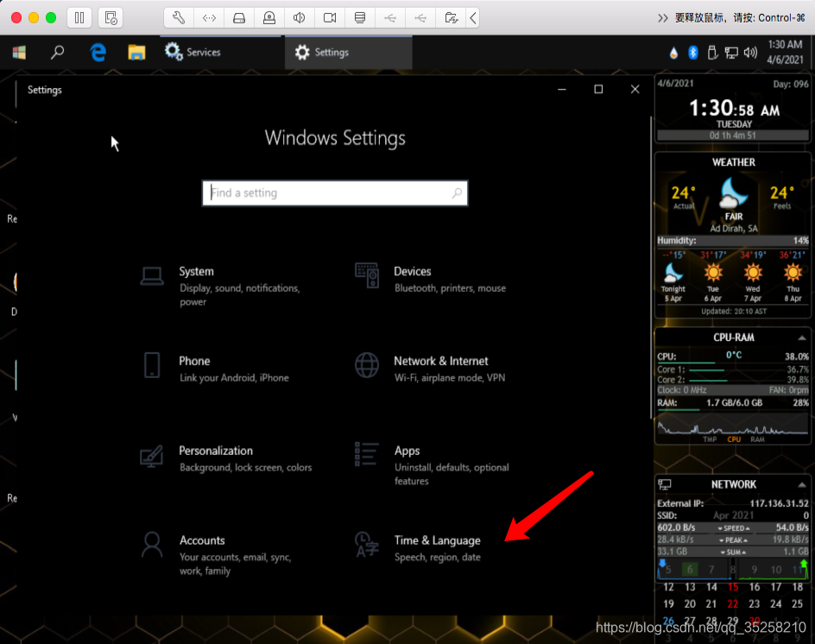Click the first USB toolbar icon
The height and width of the screenshot is (644, 815).
390,17
